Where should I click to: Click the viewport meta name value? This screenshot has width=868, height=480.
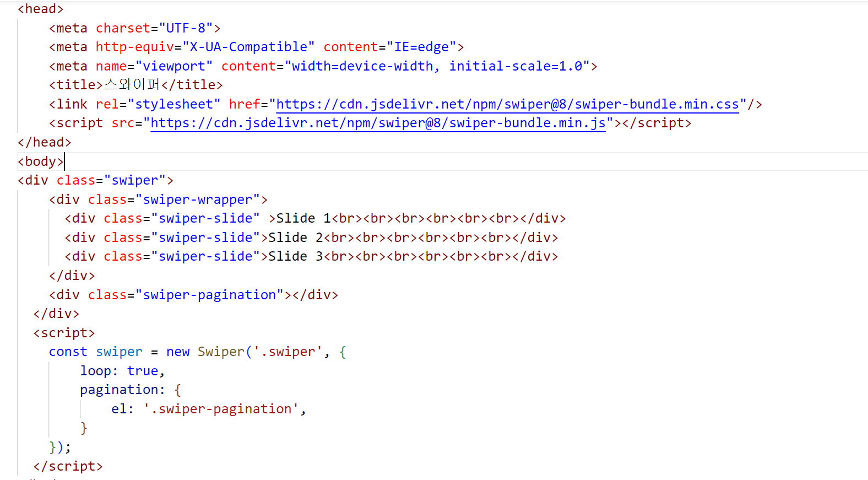pos(174,66)
